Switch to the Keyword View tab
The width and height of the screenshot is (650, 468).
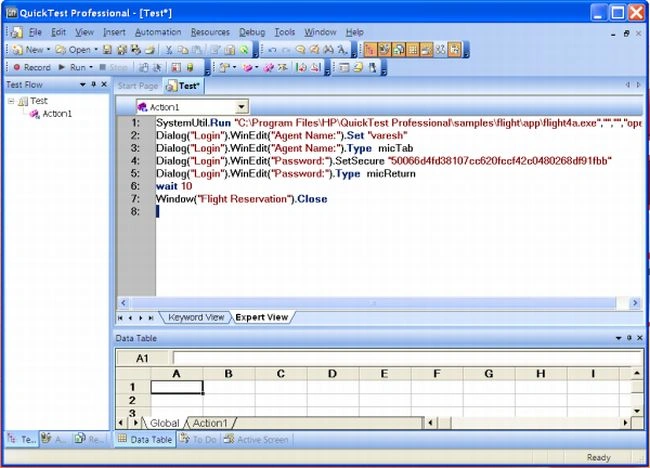click(196, 318)
